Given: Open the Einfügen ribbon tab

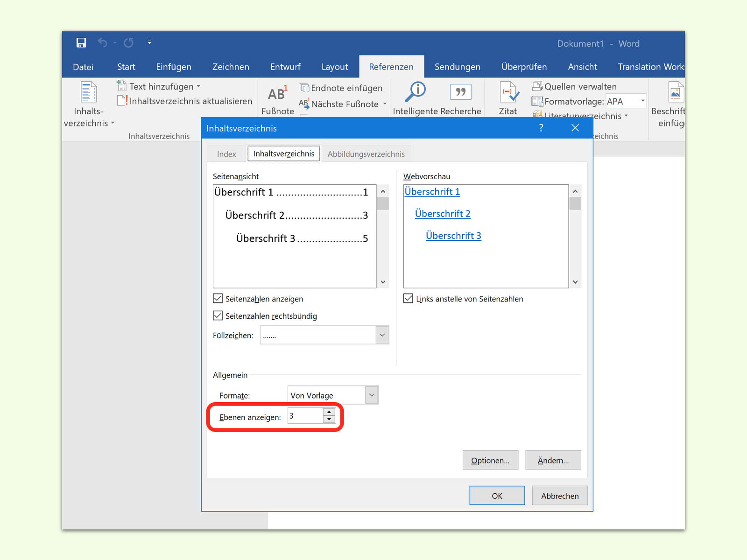Looking at the screenshot, I should click(174, 67).
